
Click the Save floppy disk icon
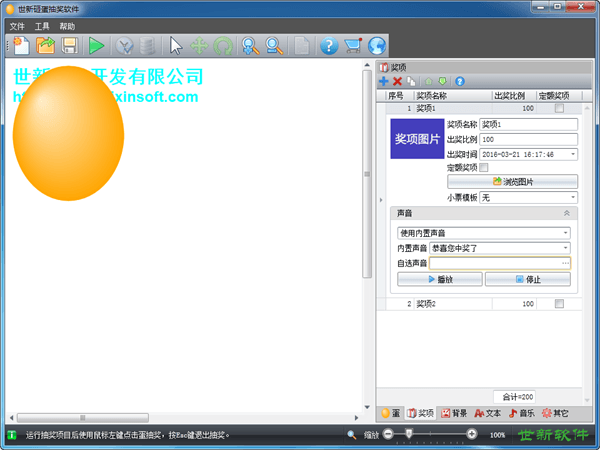(x=70, y=45)
